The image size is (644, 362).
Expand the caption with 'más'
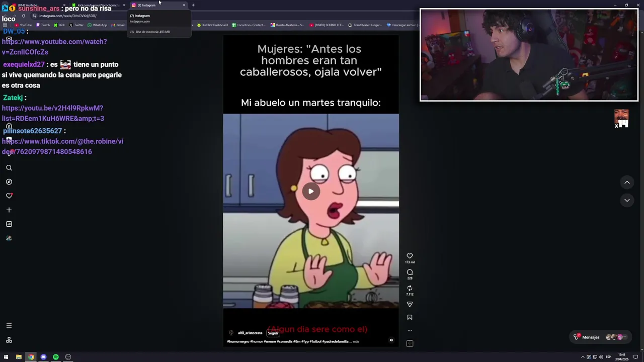pyautogui.click(x=356, y=341)
